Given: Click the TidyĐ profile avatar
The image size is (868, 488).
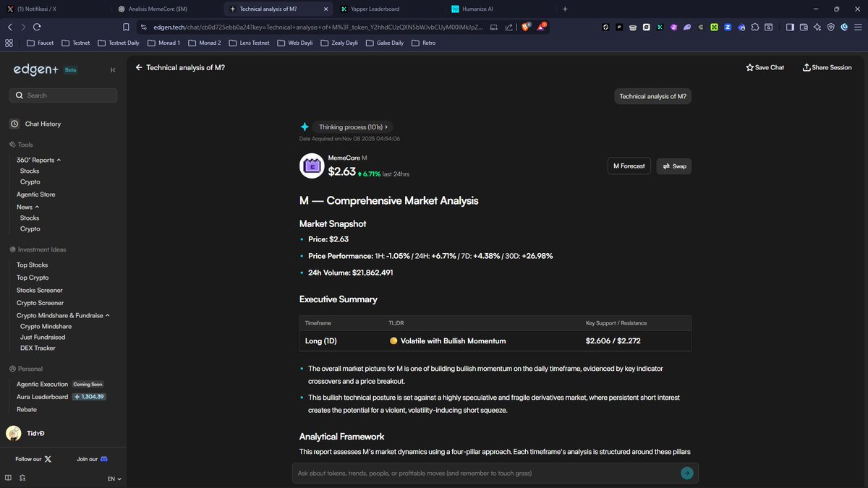Looking at the screenshot, I should coord(13,433).
